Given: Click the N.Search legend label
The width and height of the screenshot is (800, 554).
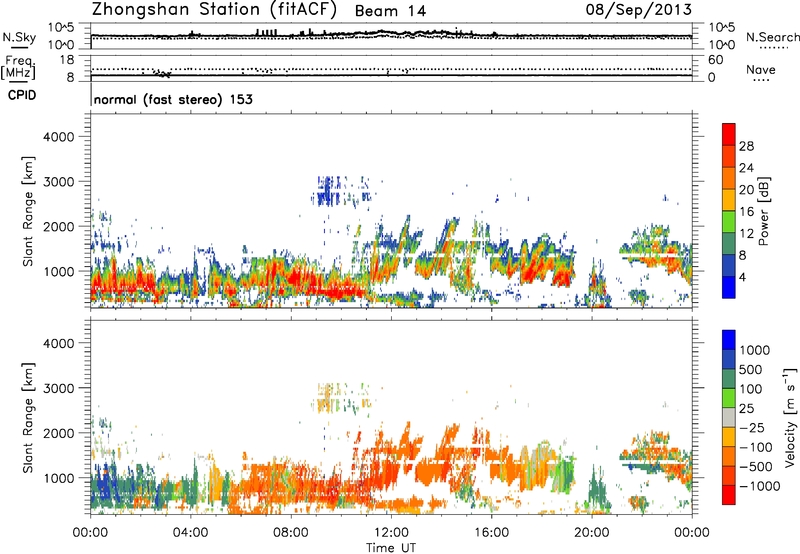Looking at the screenshot, I should 772,37.
